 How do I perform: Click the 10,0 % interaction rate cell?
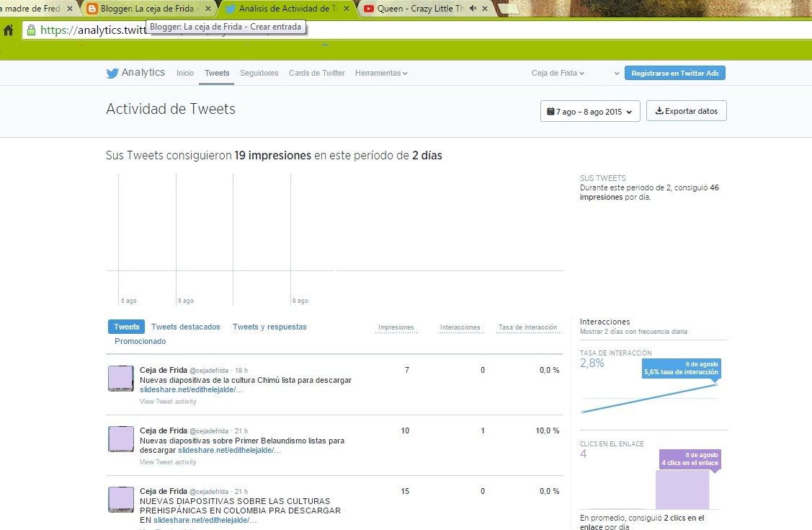click(548, 430)
